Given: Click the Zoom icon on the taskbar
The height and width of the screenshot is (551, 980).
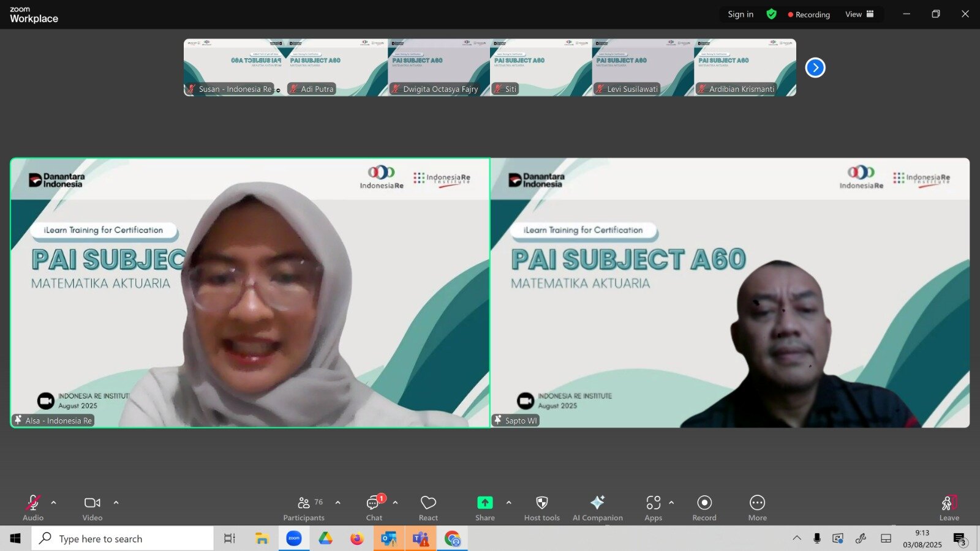Looking at the screenshot, I should [294, 539].
